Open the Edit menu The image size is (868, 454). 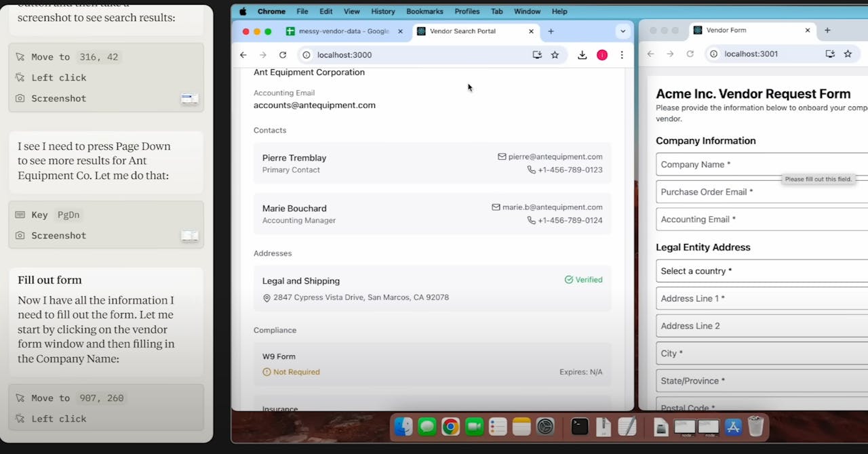(x=326, y=12)
